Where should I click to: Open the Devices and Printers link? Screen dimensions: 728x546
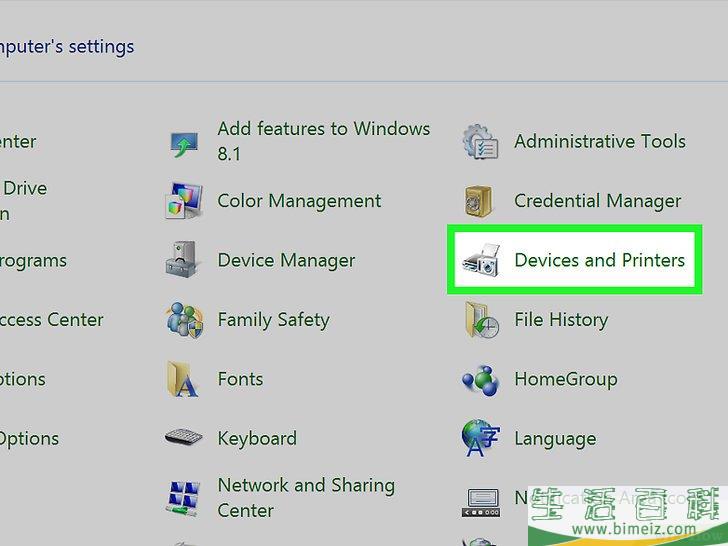599,260
